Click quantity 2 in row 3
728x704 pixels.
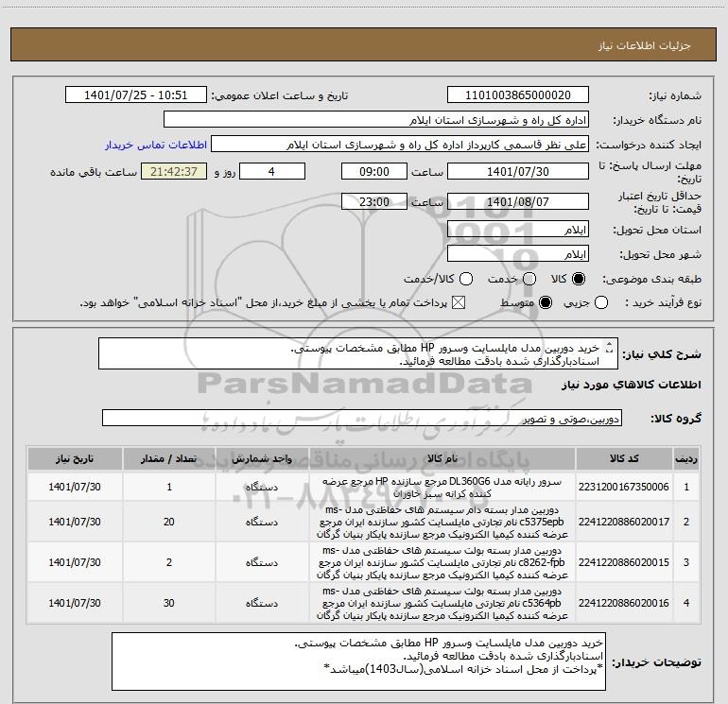(x=169, y=562)
